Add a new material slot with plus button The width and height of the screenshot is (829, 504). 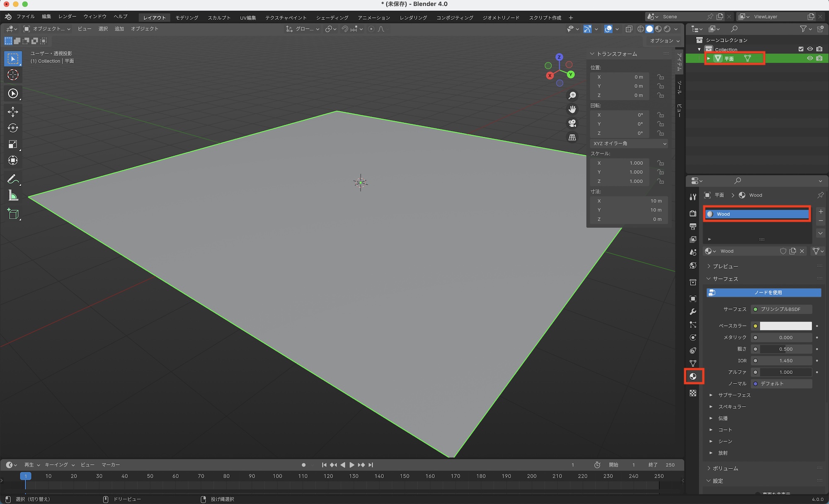[820, 211]
